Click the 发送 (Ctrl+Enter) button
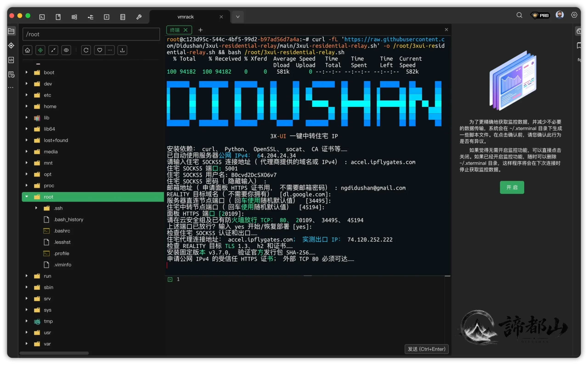The width and height of the screenshot is (588, 365). pyautogui.click(x=427, y=349)
